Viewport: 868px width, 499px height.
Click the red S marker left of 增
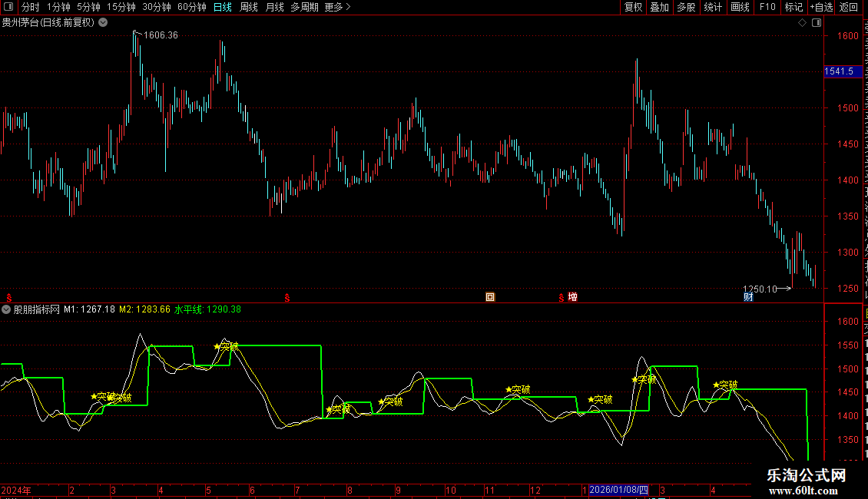[x=562, y=298]
